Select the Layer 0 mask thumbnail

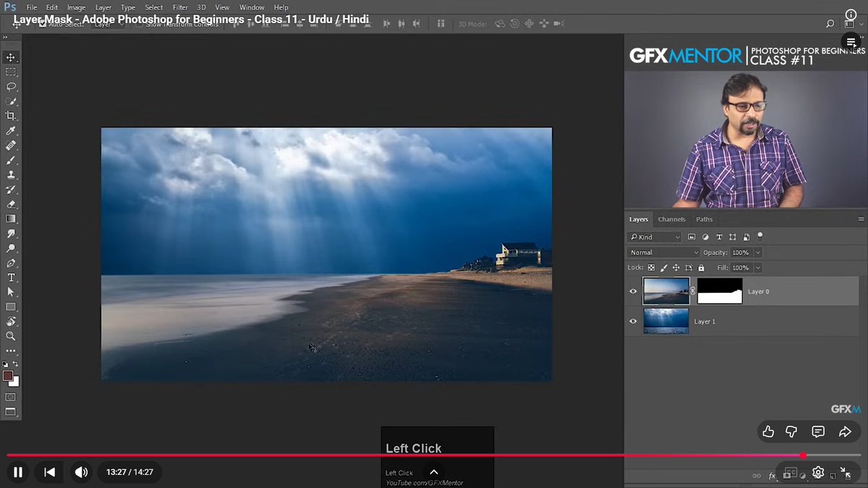720,291
